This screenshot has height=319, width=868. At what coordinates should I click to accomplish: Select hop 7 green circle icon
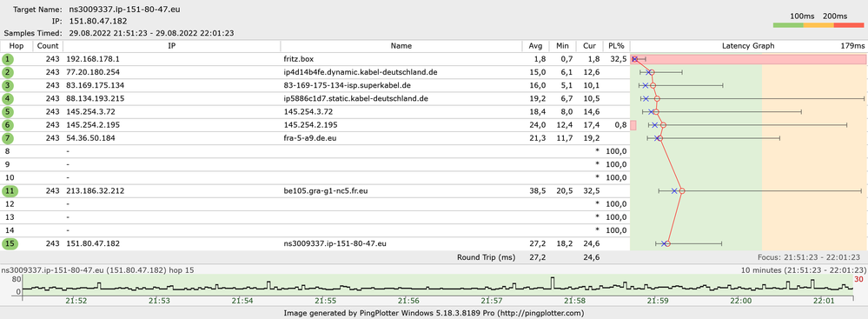8,138
